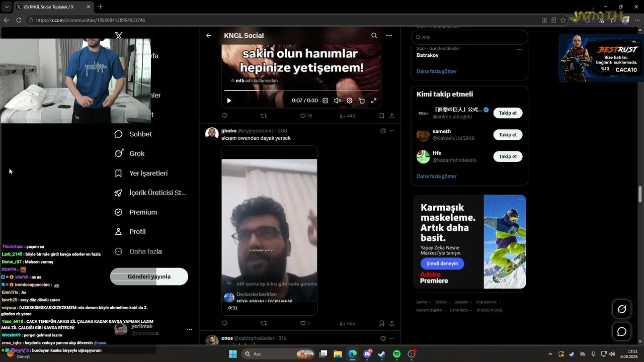Open more options for Batrakov trend
This screenshot has width=644, height=362.
(519, 50)
